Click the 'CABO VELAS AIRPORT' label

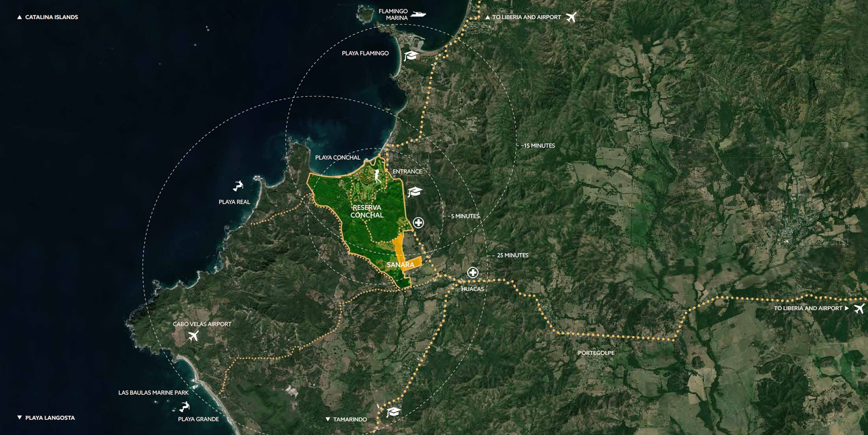[202, 324]
